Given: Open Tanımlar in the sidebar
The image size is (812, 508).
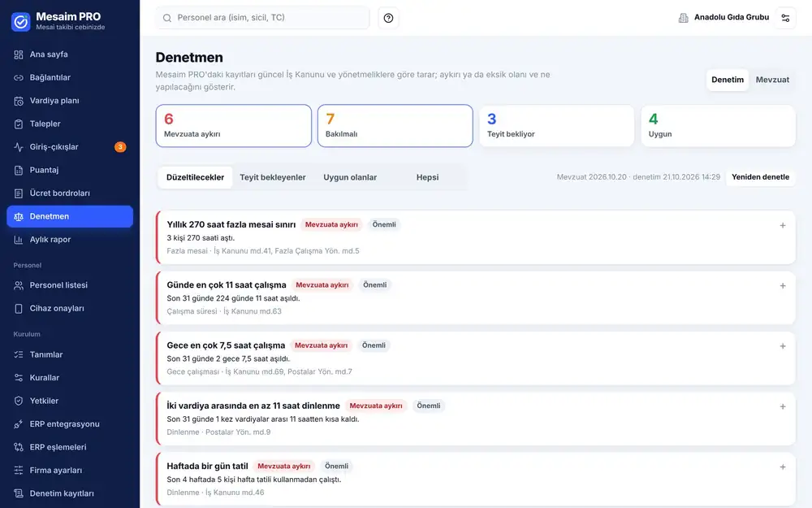Looking at the screenshot, I should pyautogui.click(x=70, y=354).
